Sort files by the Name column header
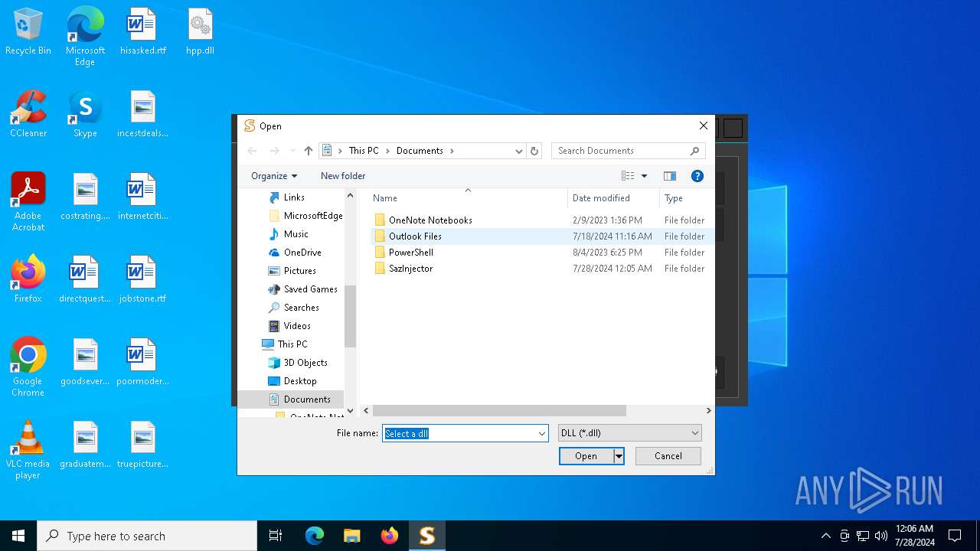The height and width of the screenshot is (551, 980). [x=467, y=198]
